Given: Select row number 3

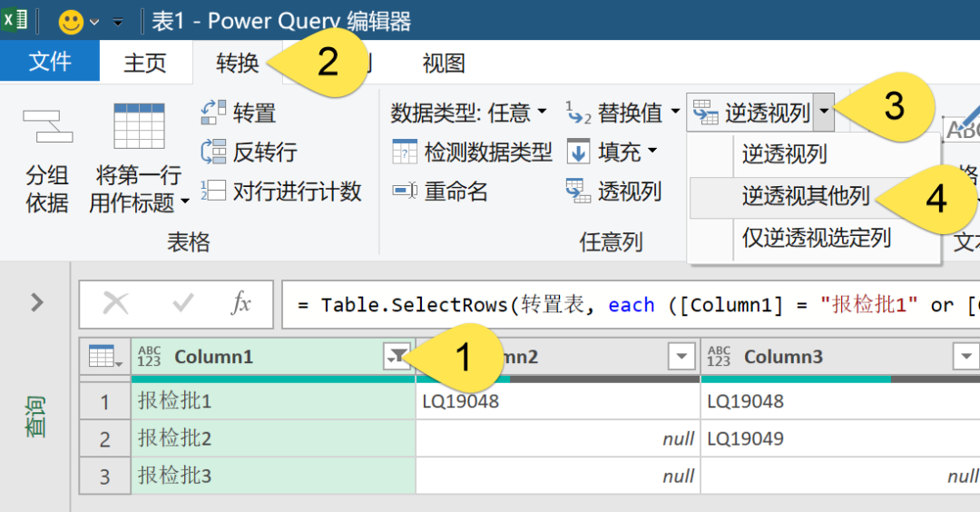Looking at the screenshot, I should (105, 477).
